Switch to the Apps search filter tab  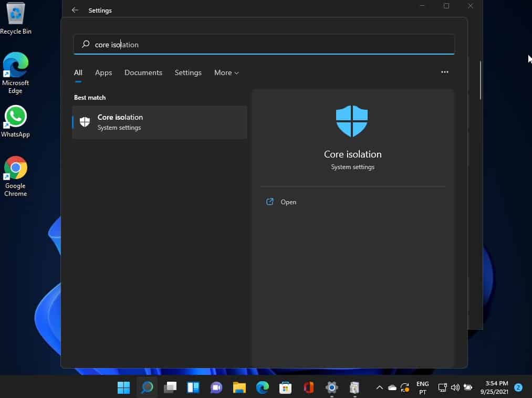[103, 73]
